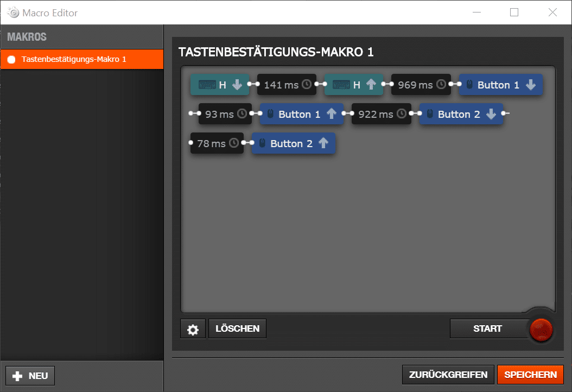
Task: Click the red record button
Action: point(541,328)
